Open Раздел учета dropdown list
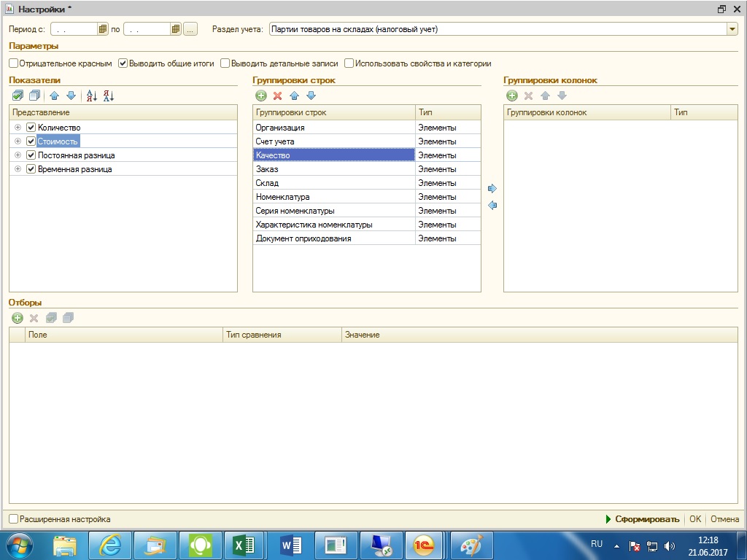The width and height of the screenshot is (747, 560). (732, 29)
